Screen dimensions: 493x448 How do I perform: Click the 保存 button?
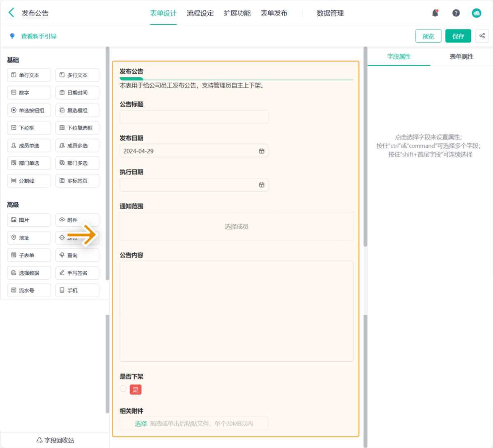(x=458, y=36)
